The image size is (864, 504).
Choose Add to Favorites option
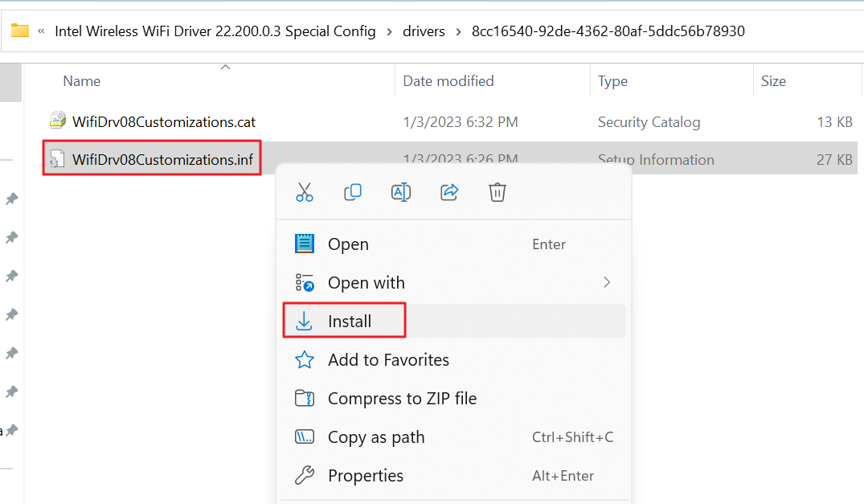388,360
